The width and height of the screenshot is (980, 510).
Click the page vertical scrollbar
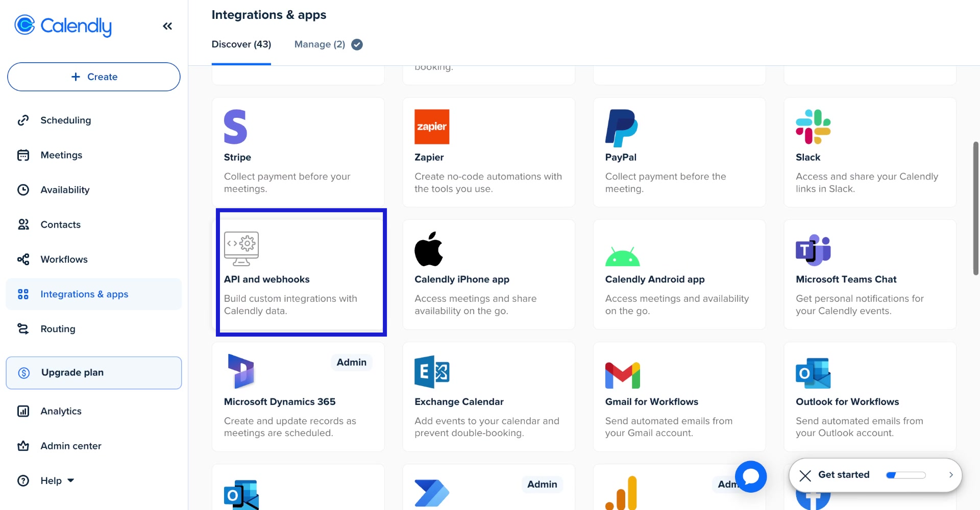[975, 209]
